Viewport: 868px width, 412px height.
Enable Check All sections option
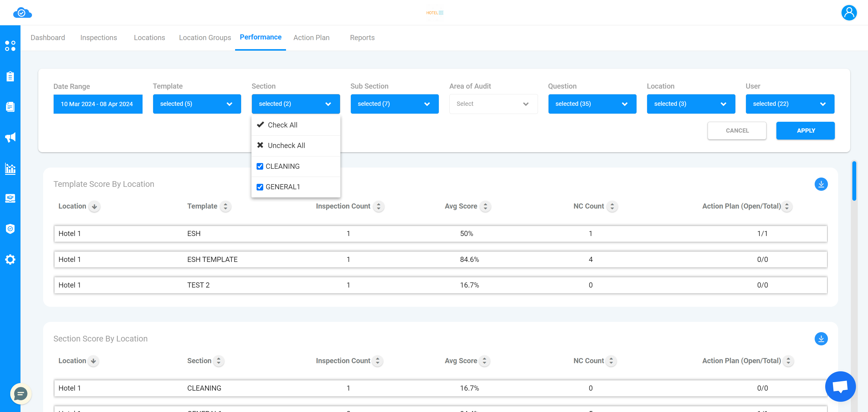coord(282,124)
